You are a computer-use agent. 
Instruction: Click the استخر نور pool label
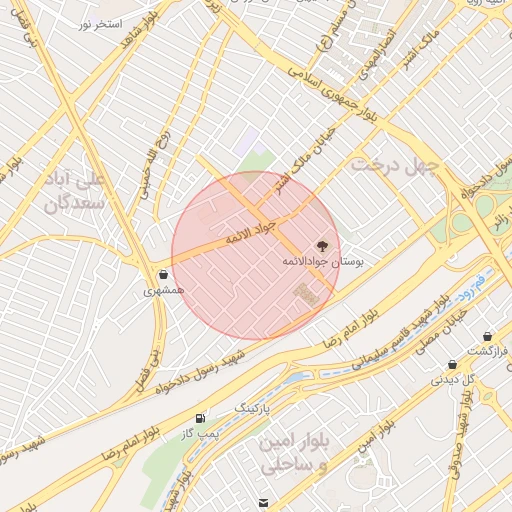101,24
